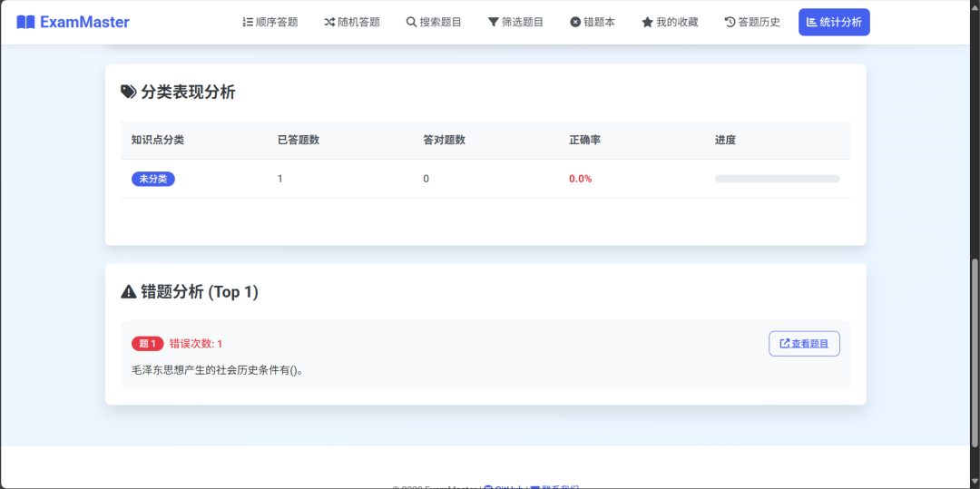980x489 pixels.
Task: Click the 答对题数 column header
Action: click(445, 140)
